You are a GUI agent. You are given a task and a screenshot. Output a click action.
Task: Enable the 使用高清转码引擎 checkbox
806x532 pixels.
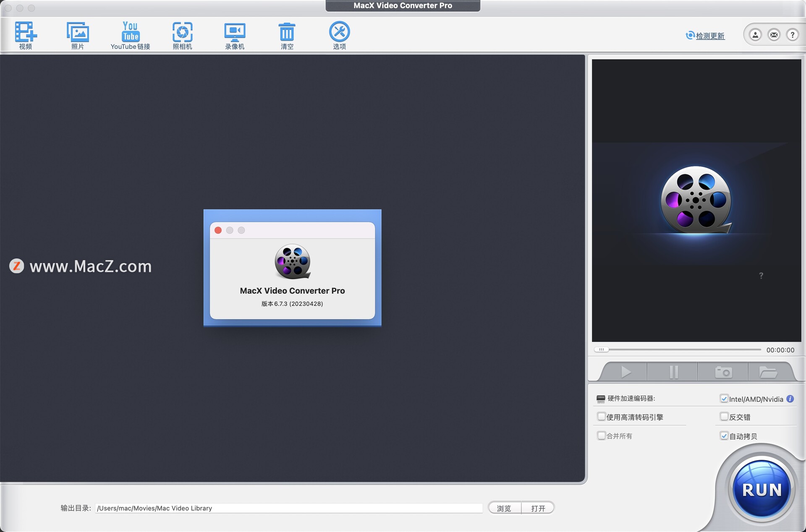[601, 416]
